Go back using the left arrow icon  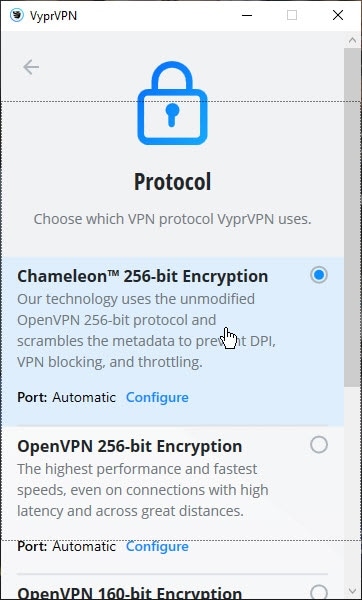pyautogui.click(x=31, y=67)
